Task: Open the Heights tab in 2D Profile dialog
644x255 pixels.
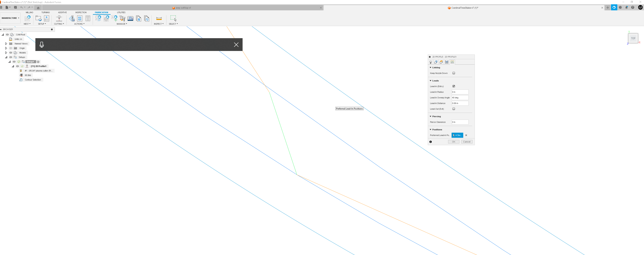Action: (x=441, y=62)
